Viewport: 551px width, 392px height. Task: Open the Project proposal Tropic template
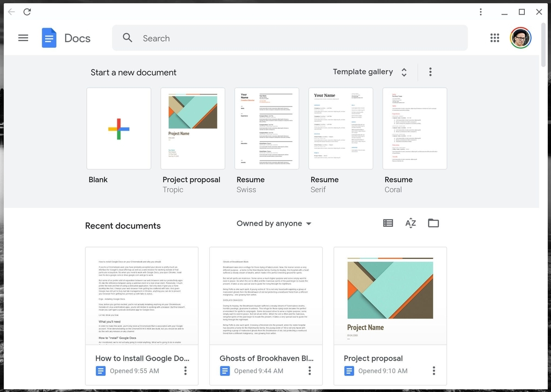point(193,129)
